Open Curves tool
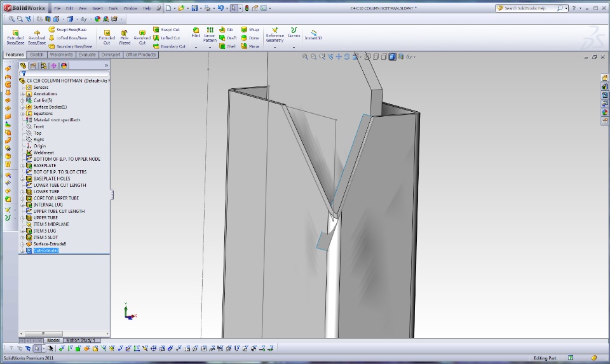Viewport: 610px width, 364px height. [294, 32]
